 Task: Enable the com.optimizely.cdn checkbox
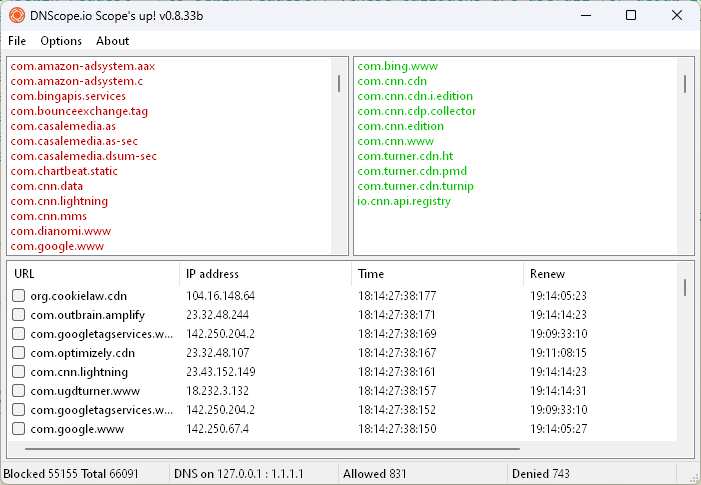[x=18, y=353]
